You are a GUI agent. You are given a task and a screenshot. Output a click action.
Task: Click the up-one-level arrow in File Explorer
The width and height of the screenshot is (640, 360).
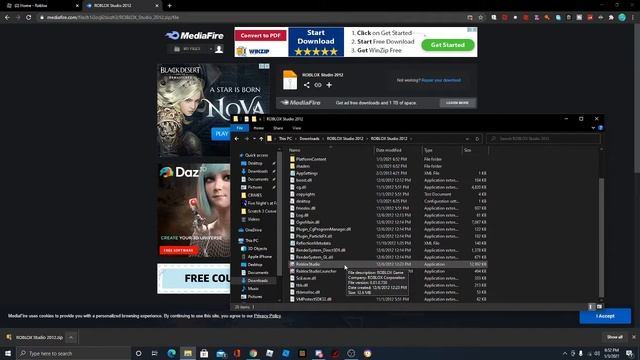[261, 139]
